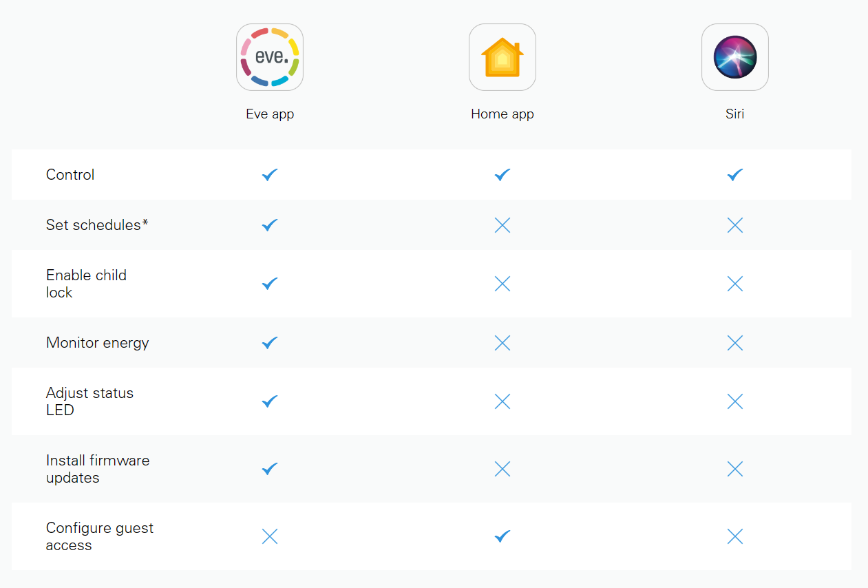The width and height of the screenshot is (868, 588).
Task: Click Home app cross for Adjust status LED
Action: tap(502, 401)
